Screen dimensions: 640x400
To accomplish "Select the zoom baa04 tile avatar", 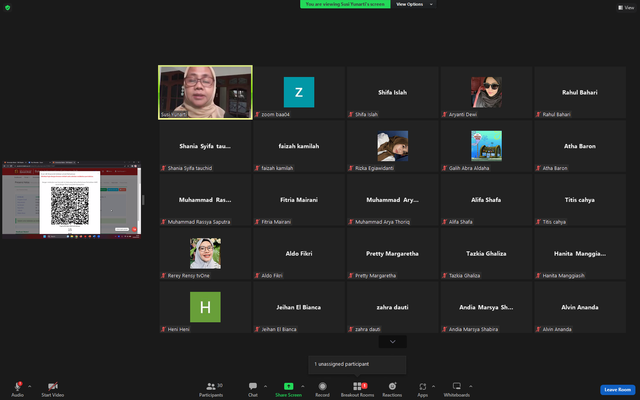I will click(x=299, y=92).
